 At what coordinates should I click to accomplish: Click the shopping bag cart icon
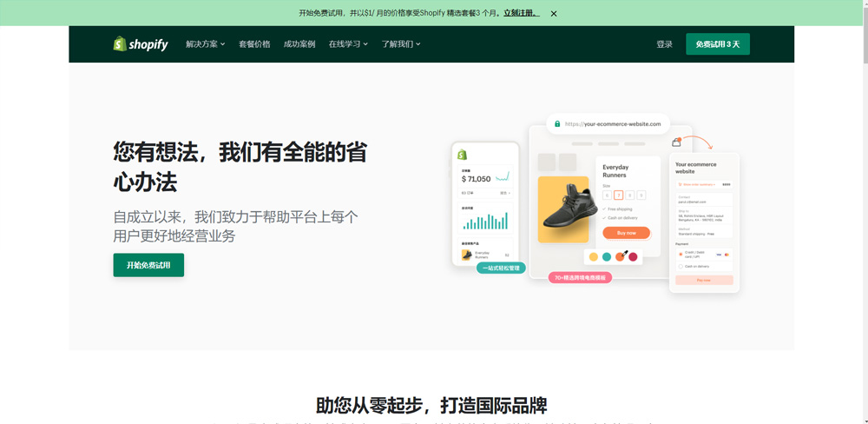[x=676, y=142]
